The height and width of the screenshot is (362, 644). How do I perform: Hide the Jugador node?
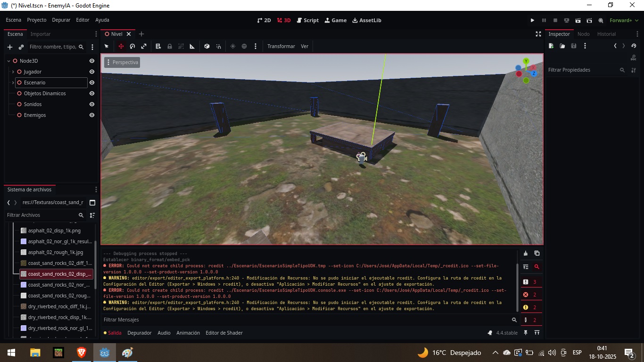coord(92,72)
